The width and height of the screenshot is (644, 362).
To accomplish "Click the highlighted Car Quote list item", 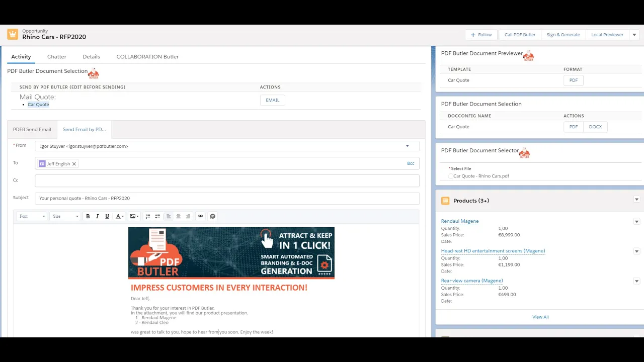I will 38,105.
